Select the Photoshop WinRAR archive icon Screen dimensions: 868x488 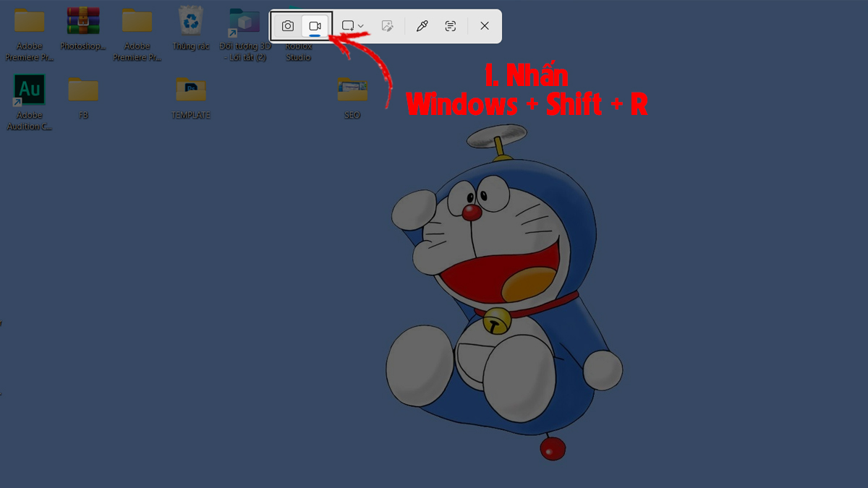pyautogui.click(x=83, y=20)
